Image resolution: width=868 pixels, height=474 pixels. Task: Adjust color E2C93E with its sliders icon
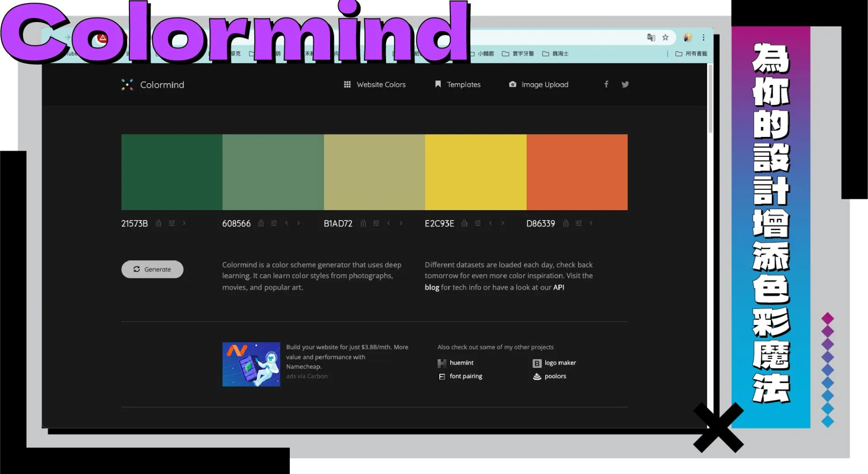tap(477, 223)
